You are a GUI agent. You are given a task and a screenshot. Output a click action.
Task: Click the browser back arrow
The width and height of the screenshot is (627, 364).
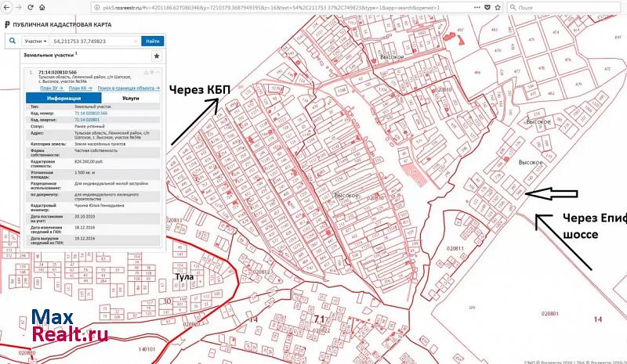[x=7, y=7]
